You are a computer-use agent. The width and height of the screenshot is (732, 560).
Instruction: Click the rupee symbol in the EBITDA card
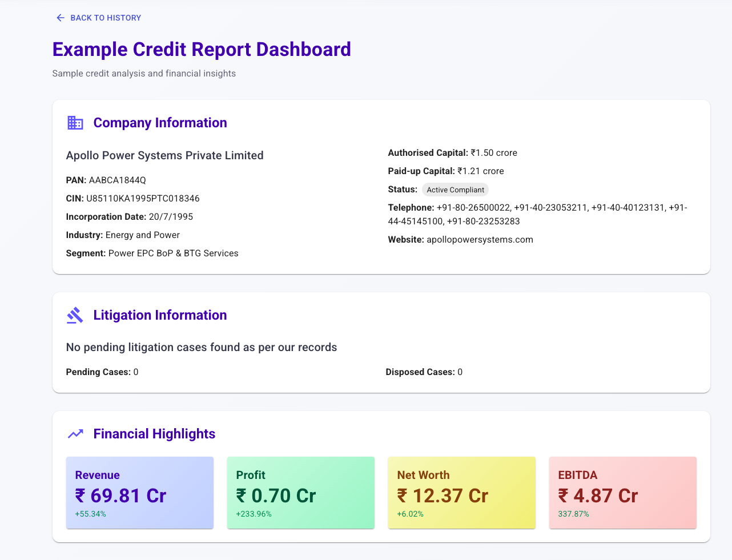click(564, 495)
